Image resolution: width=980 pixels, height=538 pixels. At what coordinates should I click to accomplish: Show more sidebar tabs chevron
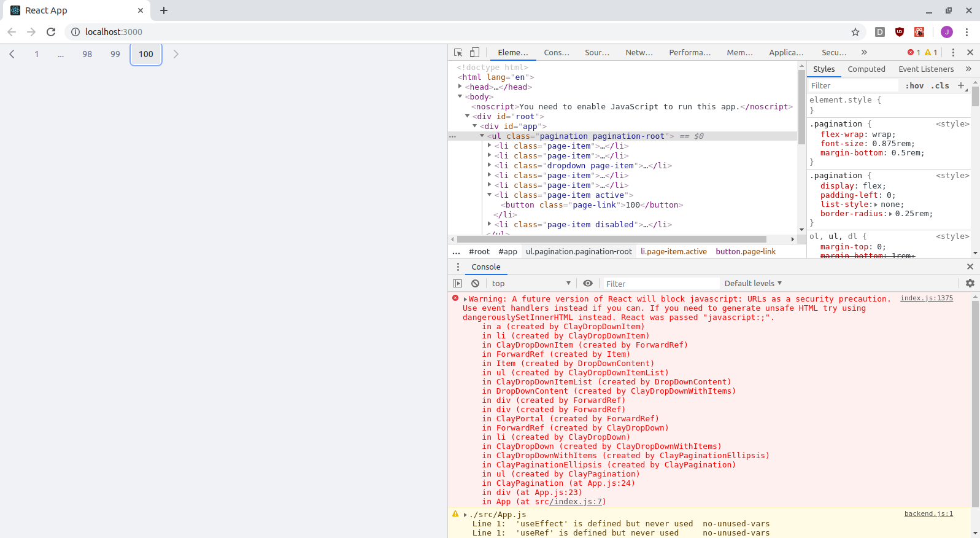(968, 69)
